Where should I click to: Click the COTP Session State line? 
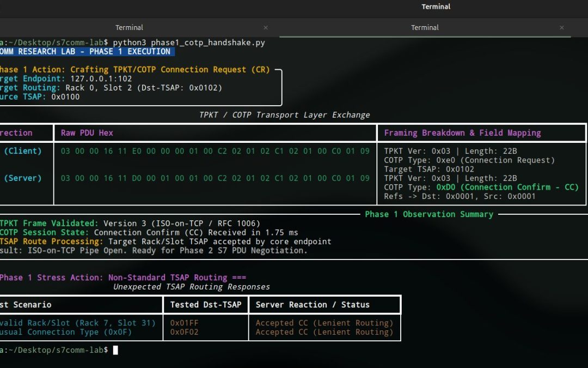149,232
